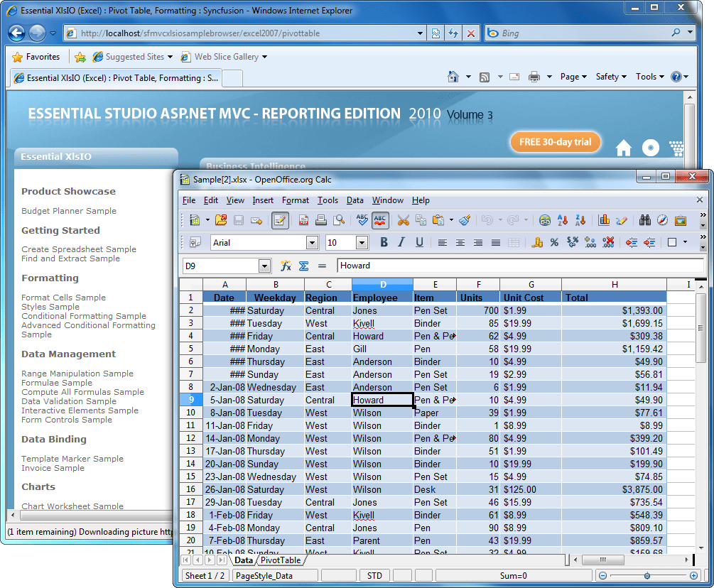Insert a Chart in Calc
This screenshot has width=714, height=588.
click(605, 221)
